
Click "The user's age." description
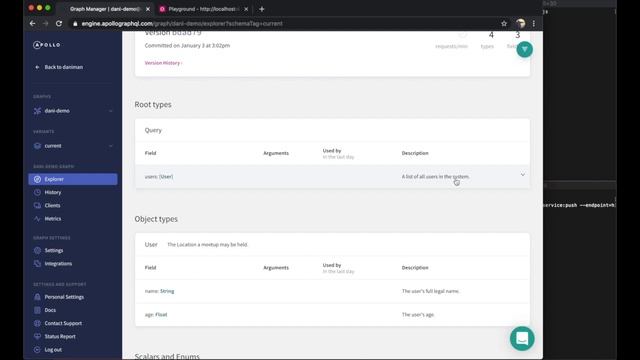coord(418,315)
